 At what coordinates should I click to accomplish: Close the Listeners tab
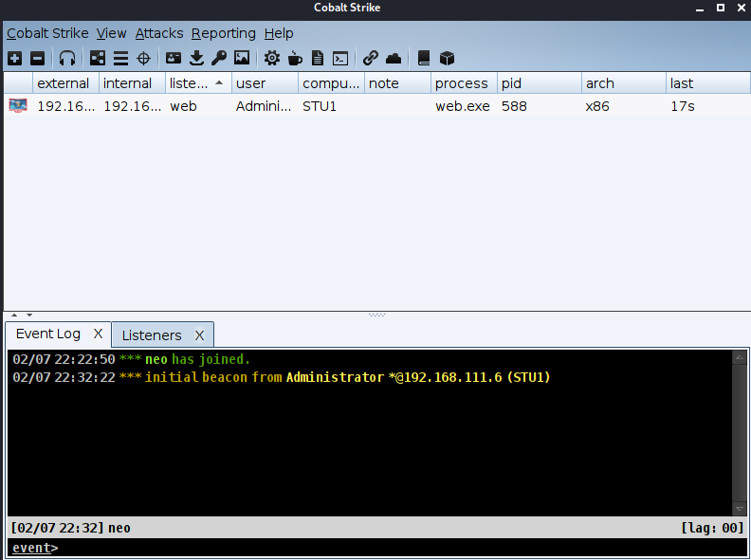pyautogui.click(x=200, y=335)
